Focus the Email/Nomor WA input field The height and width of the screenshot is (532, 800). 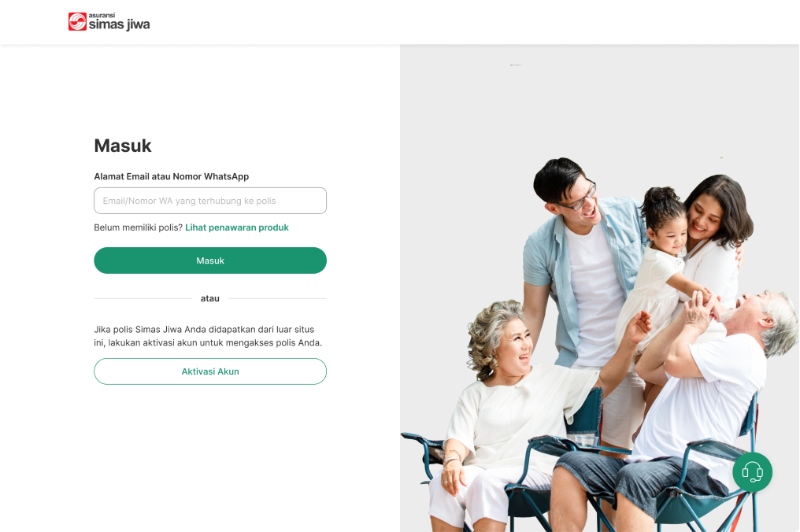pyautogui.click(x=210, y=201)
